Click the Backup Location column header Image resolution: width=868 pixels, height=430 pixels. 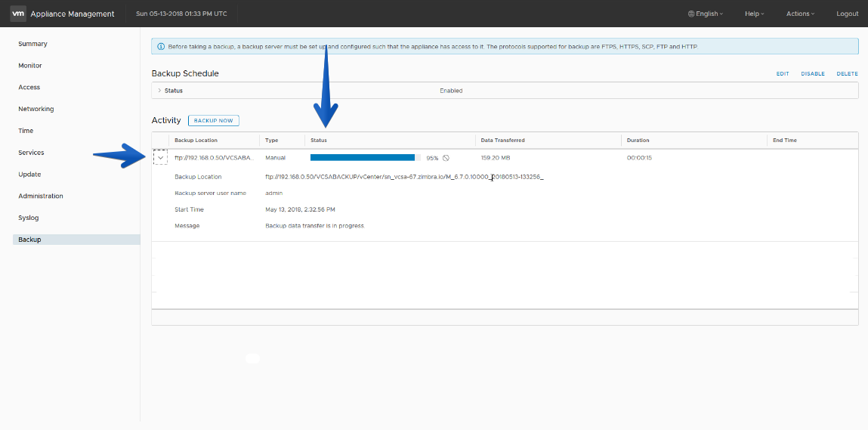pos(196,141)
